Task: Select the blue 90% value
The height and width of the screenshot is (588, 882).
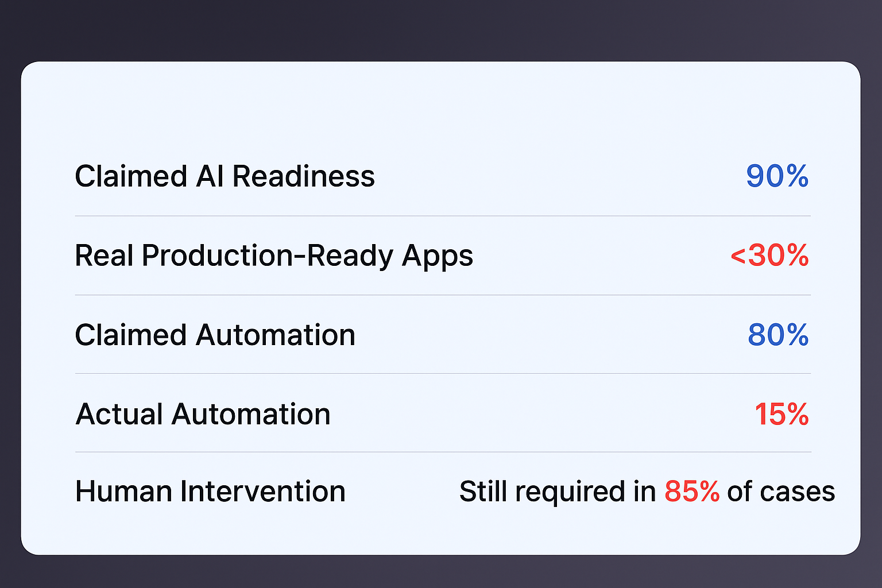Action: pyautogui.click(x=777, y=176)
